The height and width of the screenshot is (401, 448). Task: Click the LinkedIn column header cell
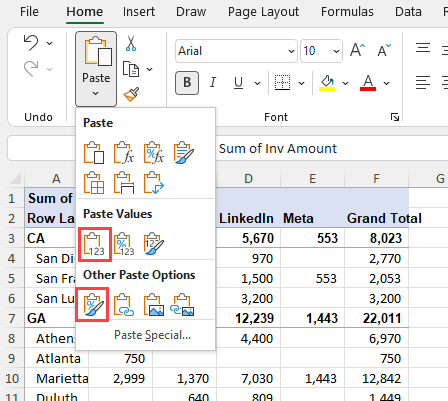click(x=248, y=218)
